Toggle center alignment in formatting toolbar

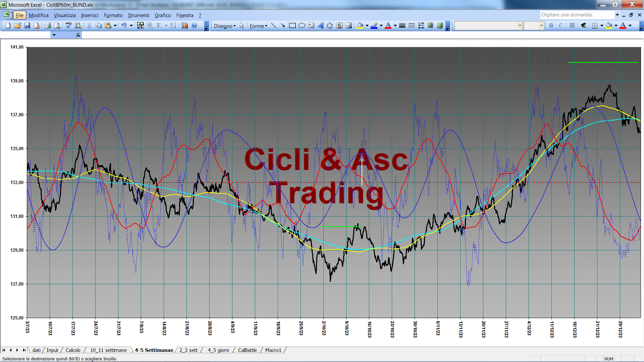pyautogui.click(x=572, y=25)
